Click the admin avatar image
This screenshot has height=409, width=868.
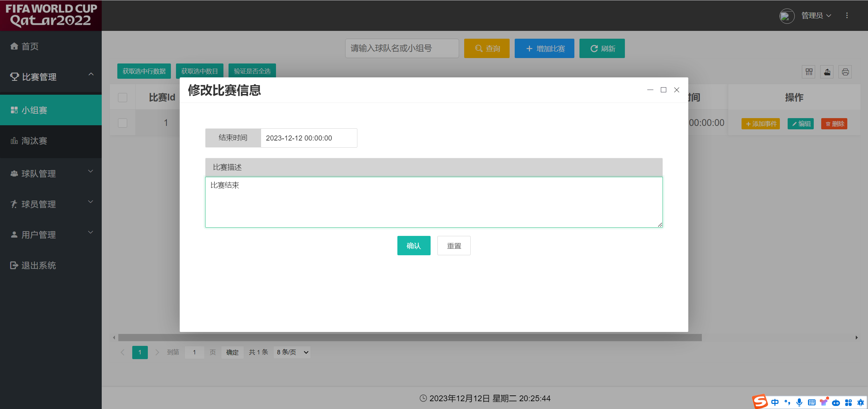[x=787, y=16]
